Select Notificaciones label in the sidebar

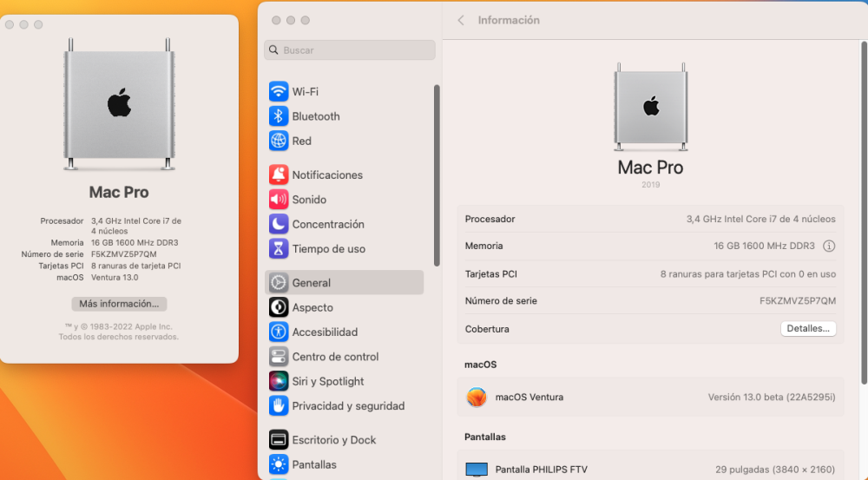pos(328,175)
